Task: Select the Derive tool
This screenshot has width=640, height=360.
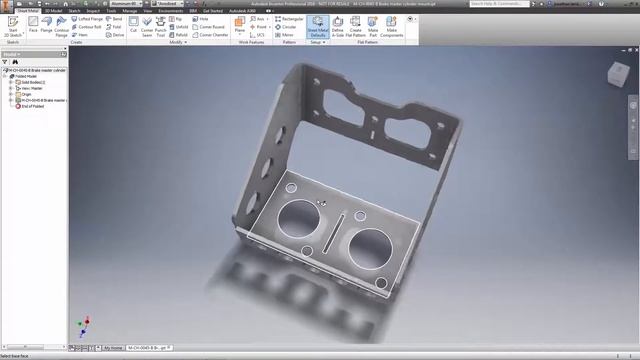Action: (115, 35)
